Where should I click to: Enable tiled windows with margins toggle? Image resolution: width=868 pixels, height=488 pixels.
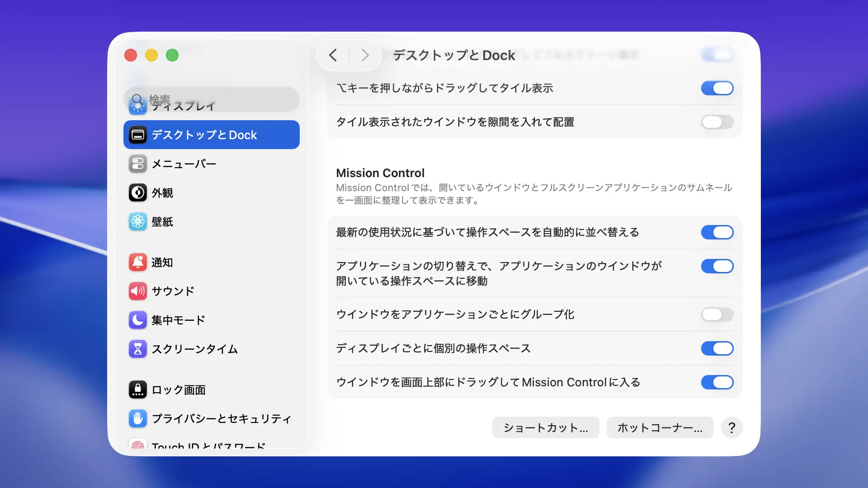click(717, 122)
